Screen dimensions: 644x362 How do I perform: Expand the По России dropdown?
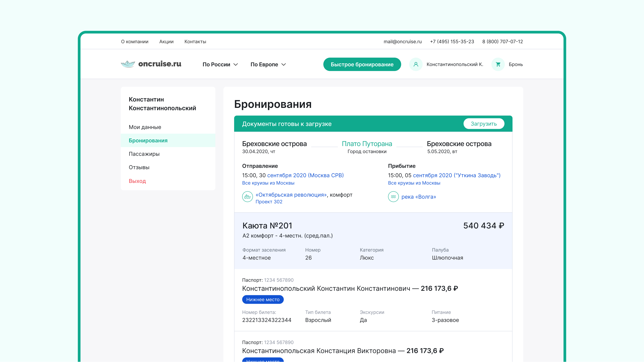(x=220, y=64)
